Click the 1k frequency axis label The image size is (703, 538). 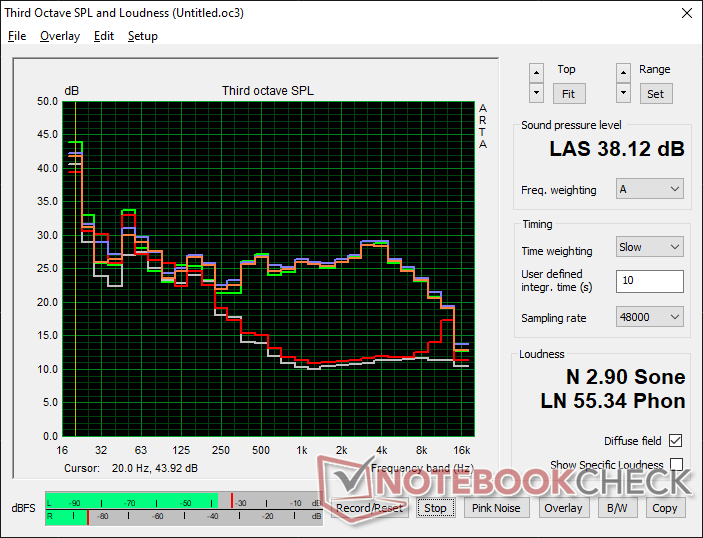click(x=302, y=450)
